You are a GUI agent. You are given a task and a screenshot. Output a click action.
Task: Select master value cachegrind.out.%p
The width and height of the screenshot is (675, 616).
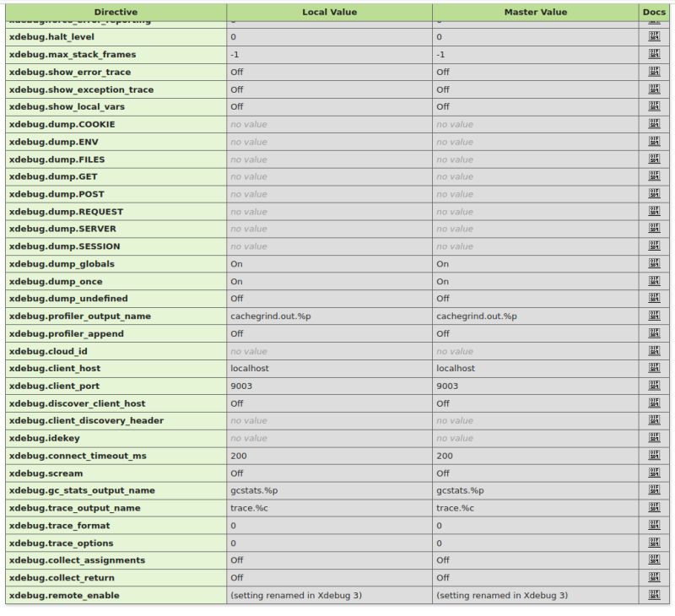[x=477, y=316]
